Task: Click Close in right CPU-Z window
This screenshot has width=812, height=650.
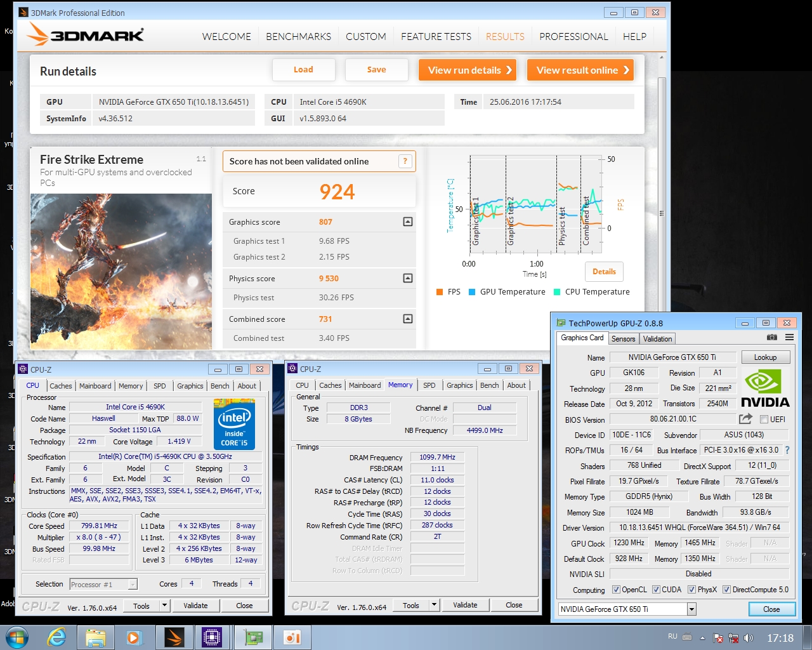Action: 514,605
